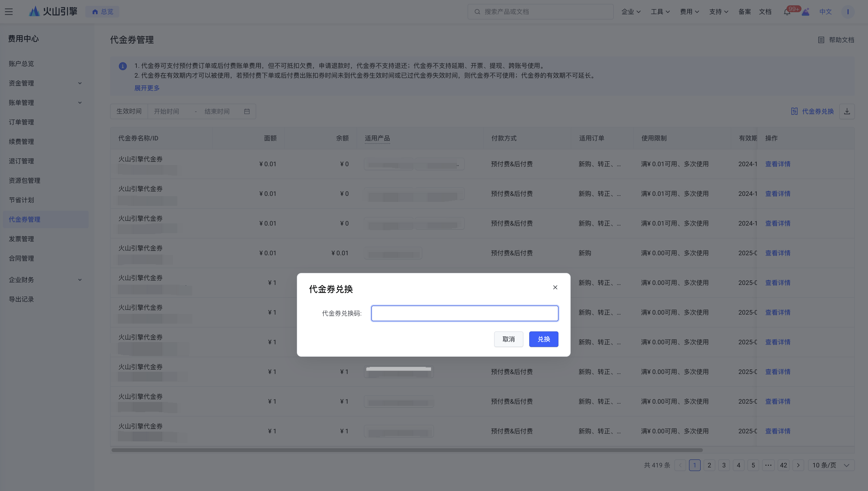This screenshot has width=868, height=491.
Task: Click the 火山引擎 logo
Action: click(53, 11)
